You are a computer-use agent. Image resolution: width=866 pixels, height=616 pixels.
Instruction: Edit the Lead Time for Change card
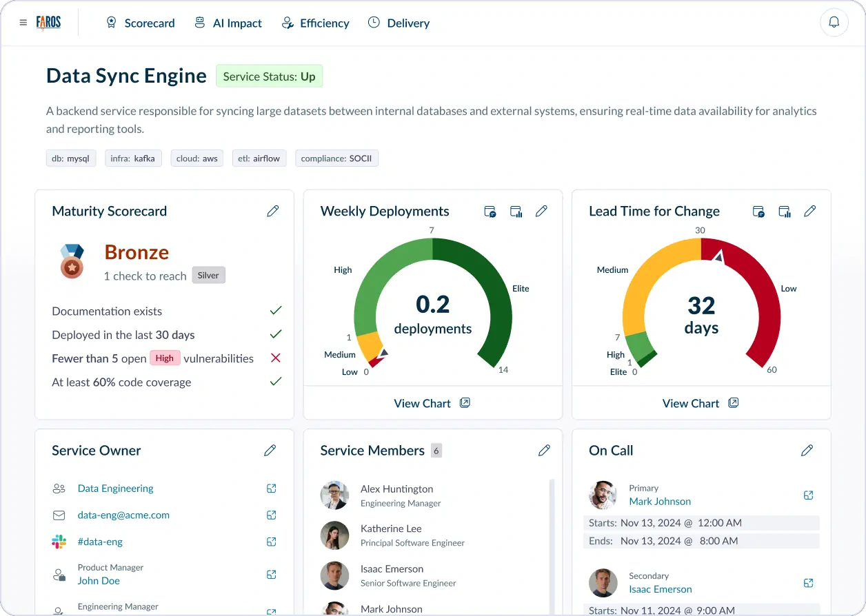coord(810,211)
